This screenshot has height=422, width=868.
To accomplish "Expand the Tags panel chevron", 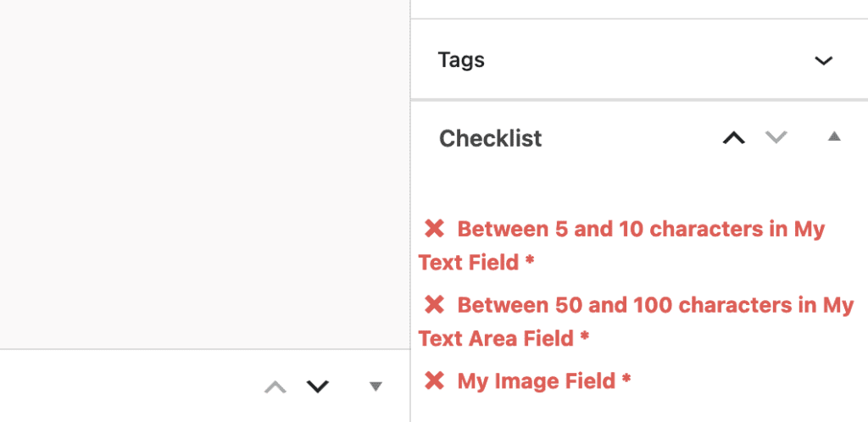I will (823, 60).
